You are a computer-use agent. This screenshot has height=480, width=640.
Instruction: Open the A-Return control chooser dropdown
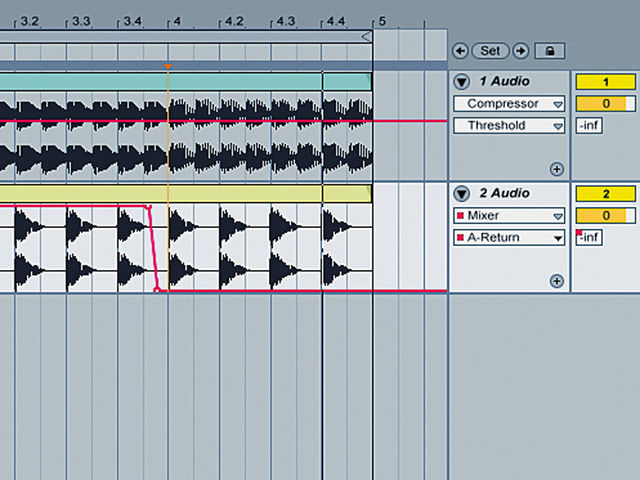(x=509, y=238)
